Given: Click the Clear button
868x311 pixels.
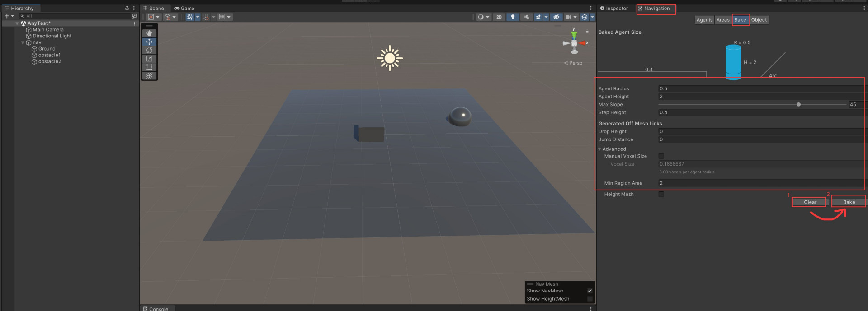Looking at the screenshot, I should coord(810,202).
